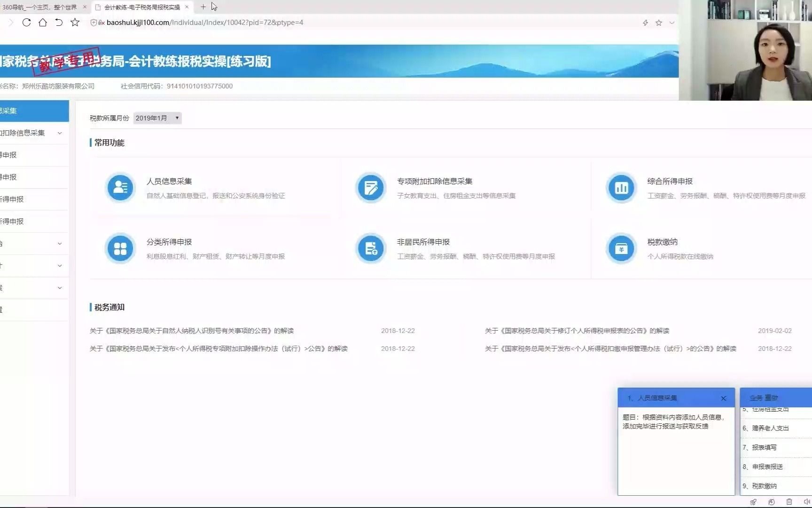Screen dimensions: 812x508
Task: Open the 非居民所得申报 icon
Action: (x=371, y=248)
